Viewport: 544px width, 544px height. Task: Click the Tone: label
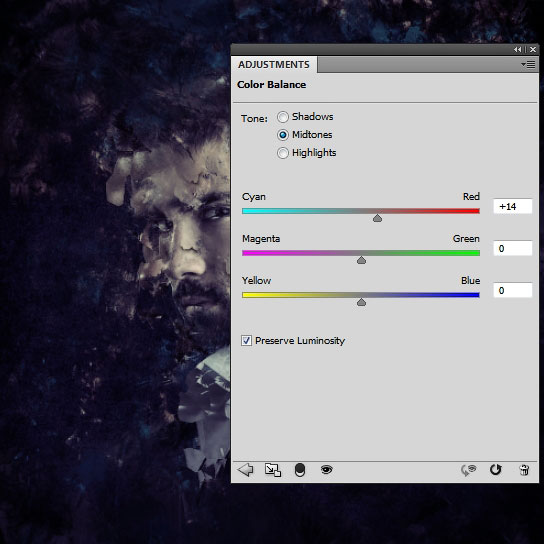[254, 119]
